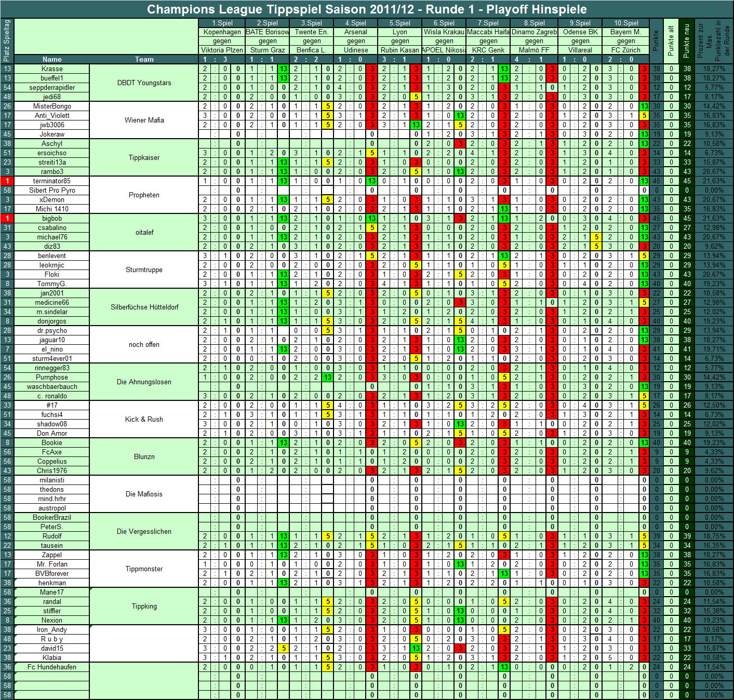
Task: Click team cell noch offen
Action: click(x=144, y=344)
